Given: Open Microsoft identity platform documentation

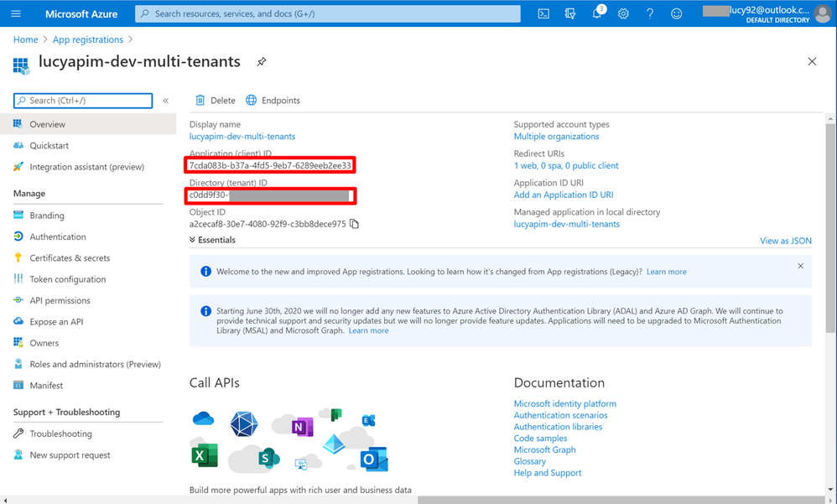Looking at the screenshot, I should pos(564,403).
